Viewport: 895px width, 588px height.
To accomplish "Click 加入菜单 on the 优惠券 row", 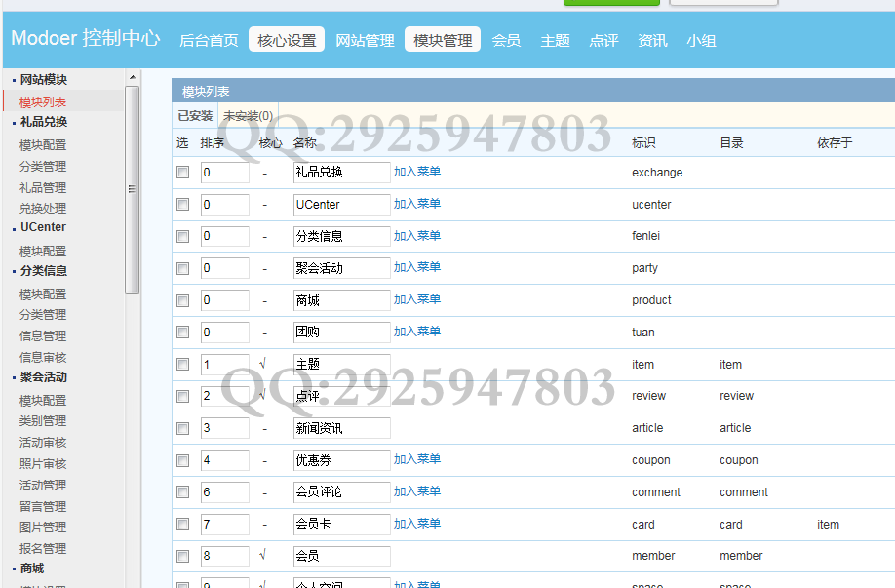I will pos(419,459).
